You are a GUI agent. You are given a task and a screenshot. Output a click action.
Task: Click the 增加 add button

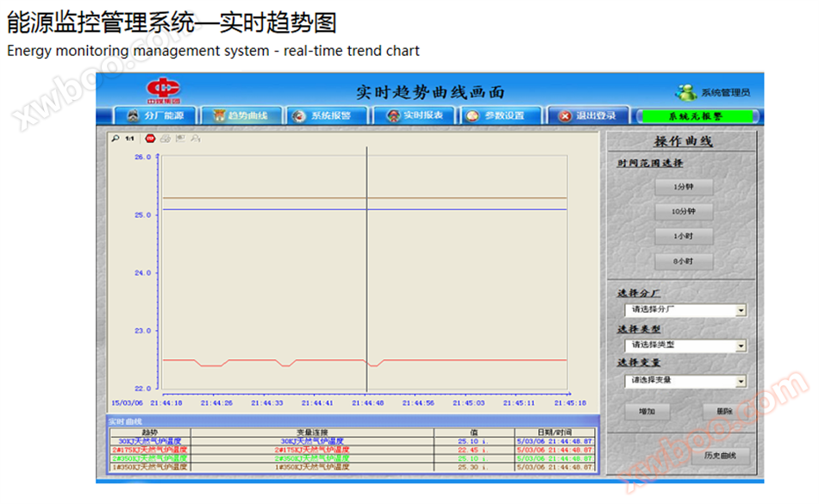pyautogui.click(x=647, y=411)
